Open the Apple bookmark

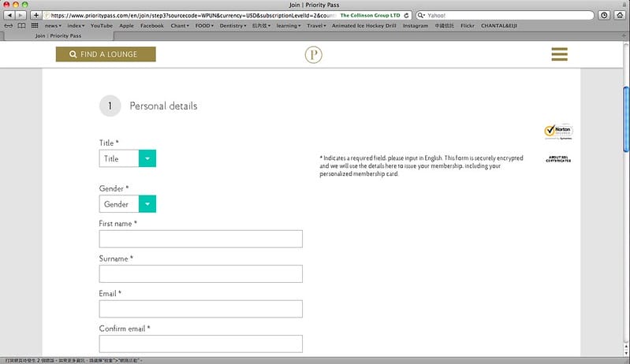127,26
